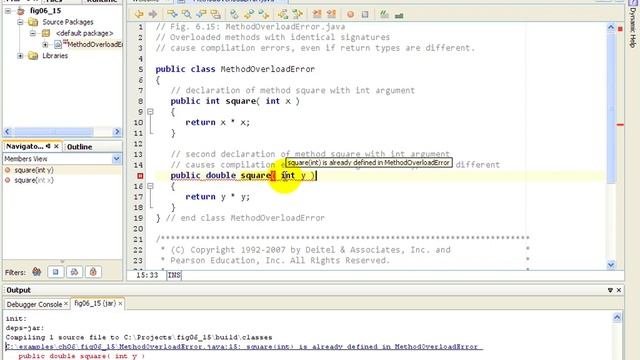This screenshot has width=640, height=360.
Task: Pin the Navigator panel using pin icon
Action: pyautogui.click(x=48, y=146)
